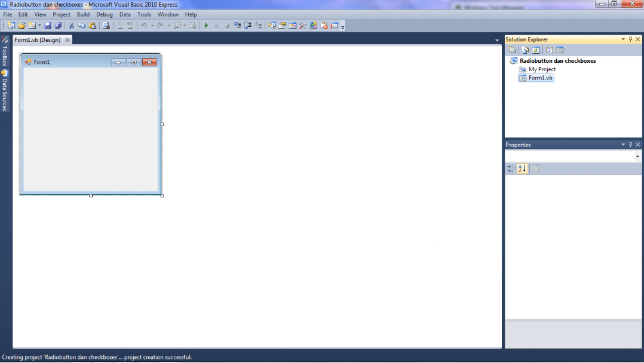Click the Step Over icon
This screenshot has width=644, height=363.
248,26
